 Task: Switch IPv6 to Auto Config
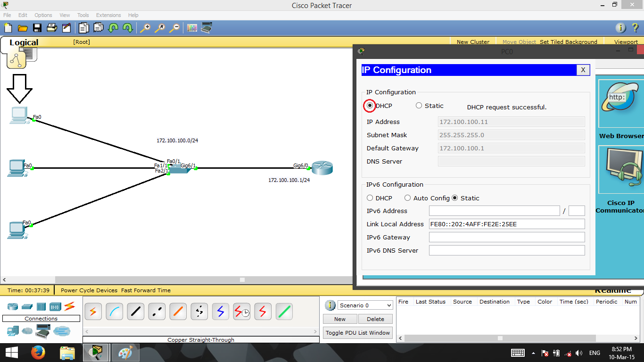(x=407, y=198)
